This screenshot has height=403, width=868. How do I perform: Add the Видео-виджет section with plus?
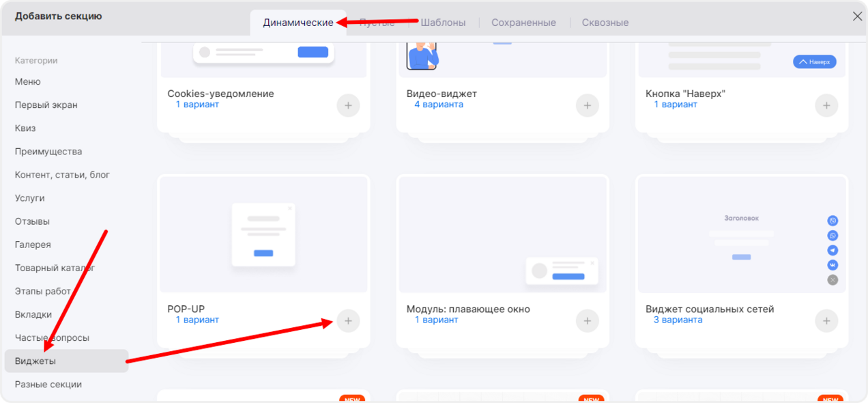[588, 106]
